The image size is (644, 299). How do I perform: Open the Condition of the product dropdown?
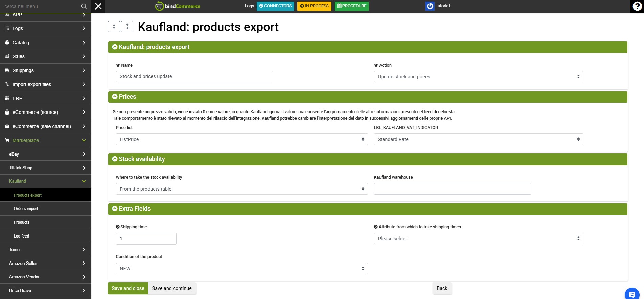[x=242, y=269]
